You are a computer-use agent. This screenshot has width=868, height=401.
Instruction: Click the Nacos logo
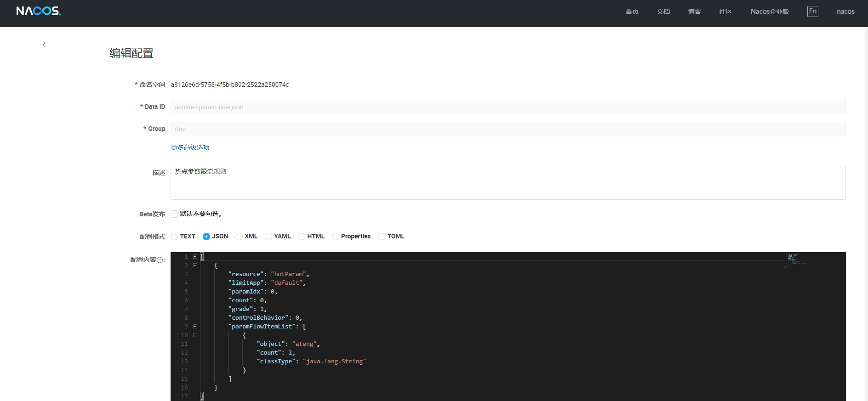(x=38, y=11)
